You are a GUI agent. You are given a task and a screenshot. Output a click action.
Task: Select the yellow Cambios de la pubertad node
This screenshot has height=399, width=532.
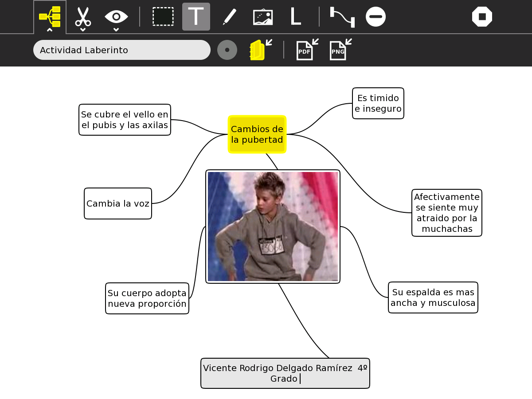click(257, 134)
